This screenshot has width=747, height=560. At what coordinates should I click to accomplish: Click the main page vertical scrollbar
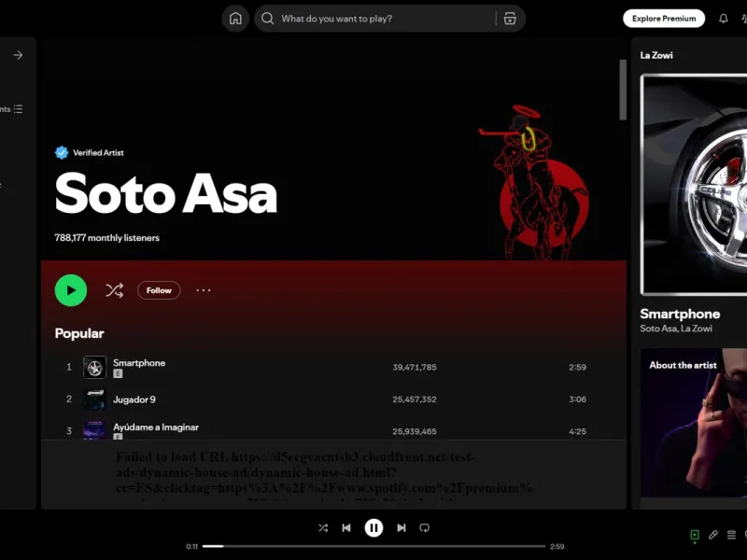[x=623, y=90]
